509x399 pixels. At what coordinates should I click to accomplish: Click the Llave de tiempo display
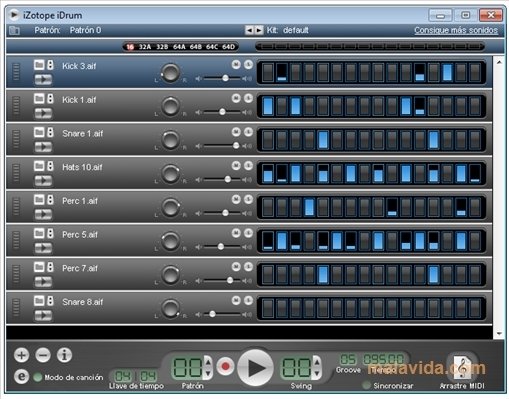point(135,376)
